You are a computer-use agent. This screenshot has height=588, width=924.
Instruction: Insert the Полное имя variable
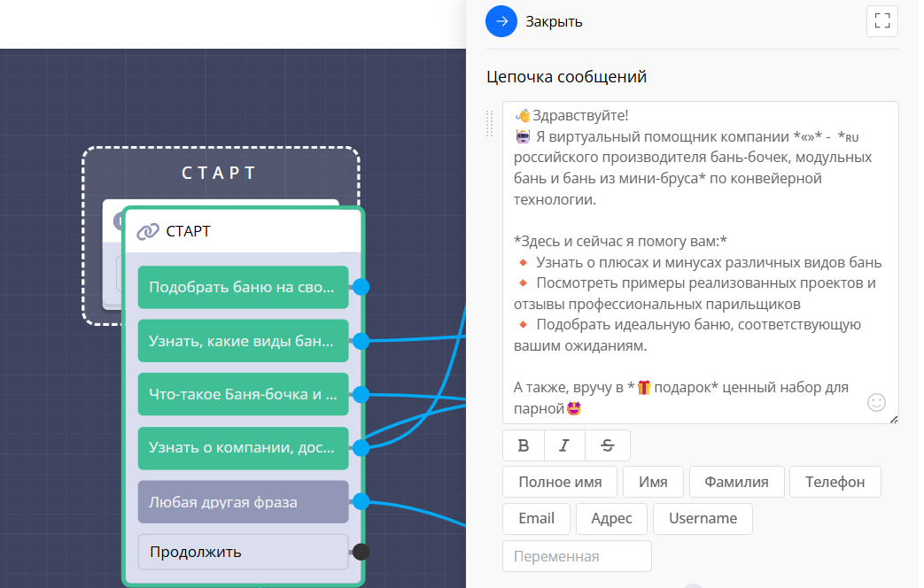[x=560, y=483]
